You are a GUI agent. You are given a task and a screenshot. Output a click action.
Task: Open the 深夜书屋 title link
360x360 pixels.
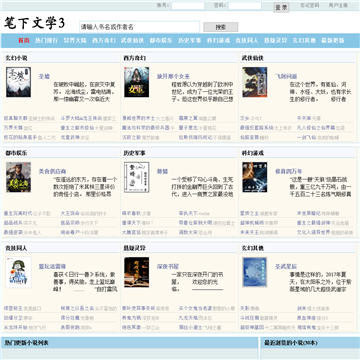168,266
